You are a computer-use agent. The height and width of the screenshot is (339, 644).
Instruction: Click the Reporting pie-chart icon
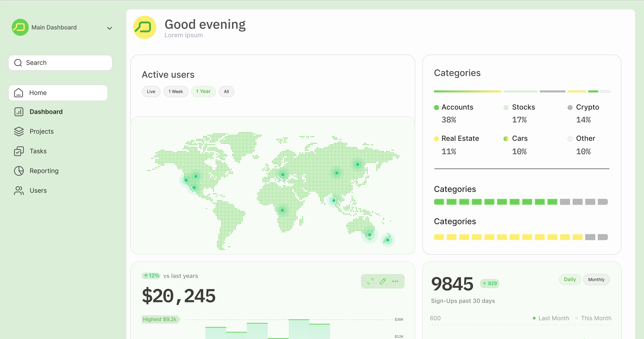[x=19, y=171]
